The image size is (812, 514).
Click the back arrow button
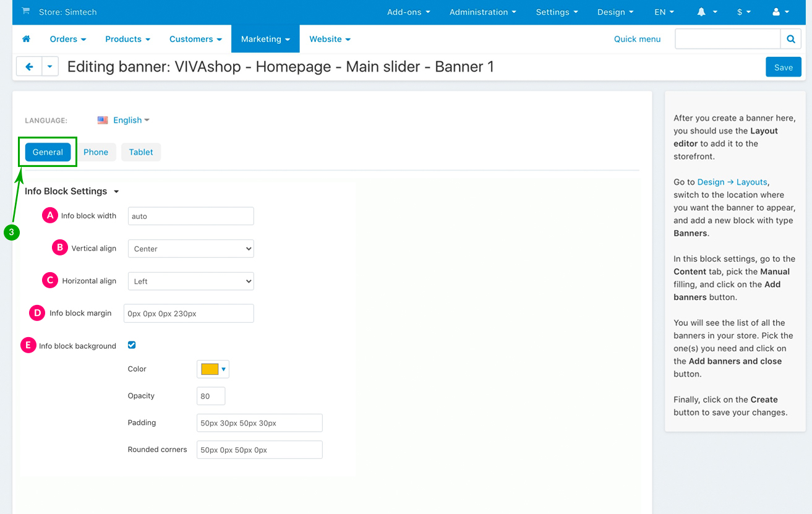tap(29, 66)
